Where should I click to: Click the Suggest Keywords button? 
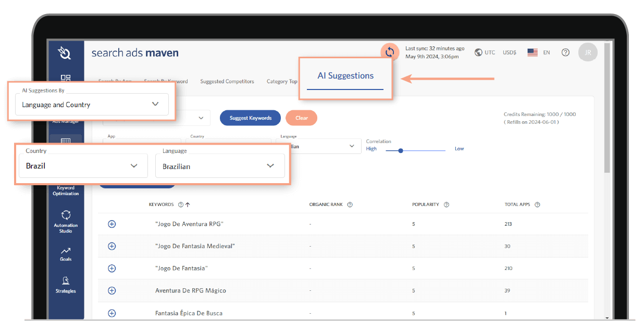pyautogui.click(x=250, y=118)
